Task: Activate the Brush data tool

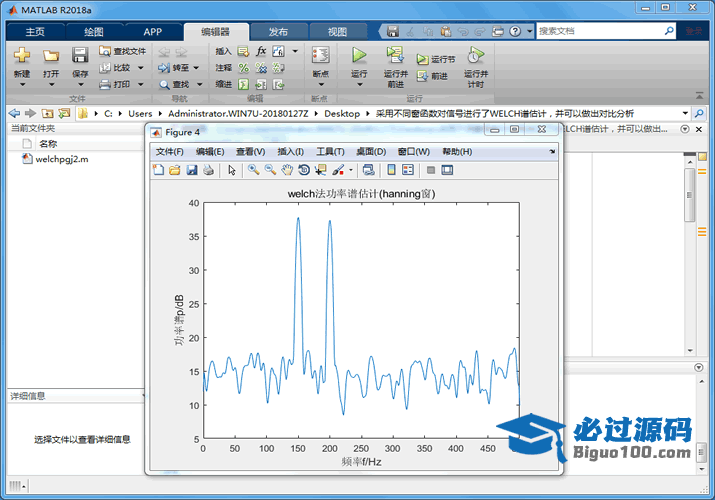Action: (x=338, y=170)
